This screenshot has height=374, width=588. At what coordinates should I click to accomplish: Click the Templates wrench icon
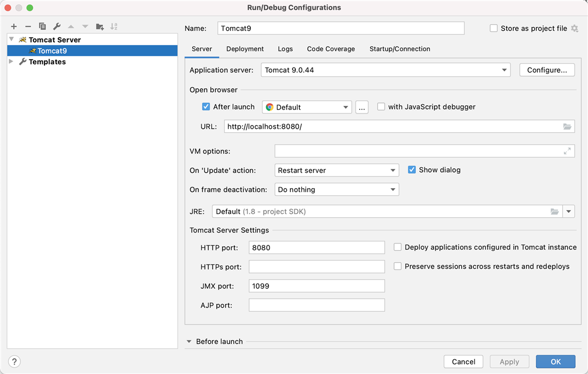[x=23, y=61]
